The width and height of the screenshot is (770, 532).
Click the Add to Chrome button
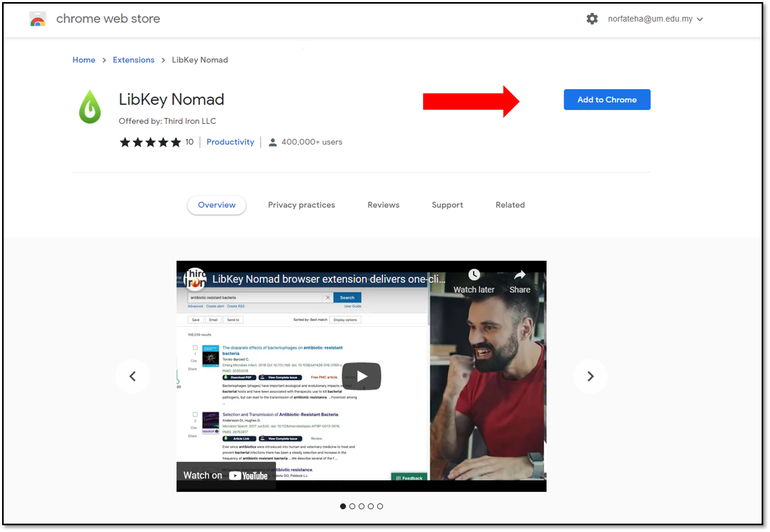point(607,100)
